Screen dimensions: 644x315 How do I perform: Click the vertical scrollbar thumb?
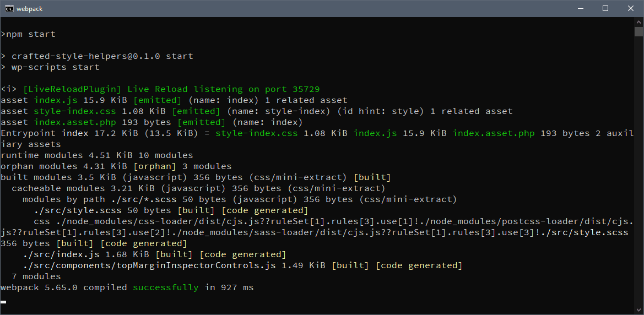coord(638,31)
